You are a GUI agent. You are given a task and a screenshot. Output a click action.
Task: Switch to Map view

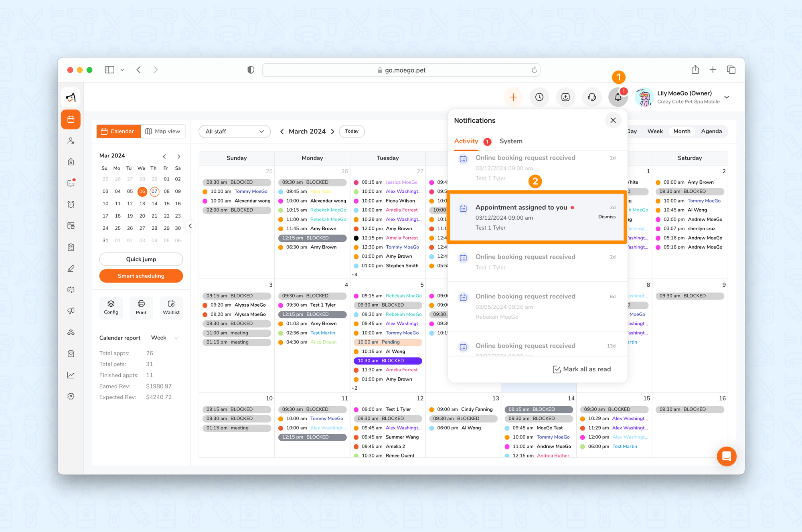click(163, 131)
